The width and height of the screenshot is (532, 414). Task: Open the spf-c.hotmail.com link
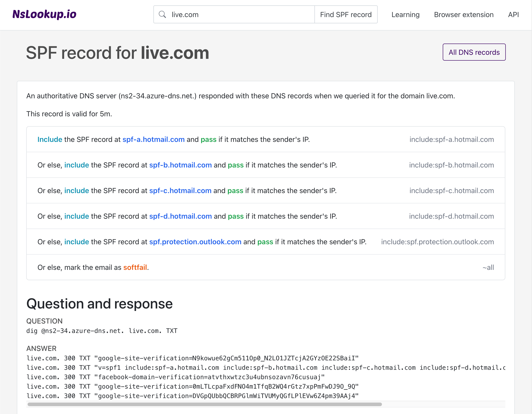tap(180, 190)
